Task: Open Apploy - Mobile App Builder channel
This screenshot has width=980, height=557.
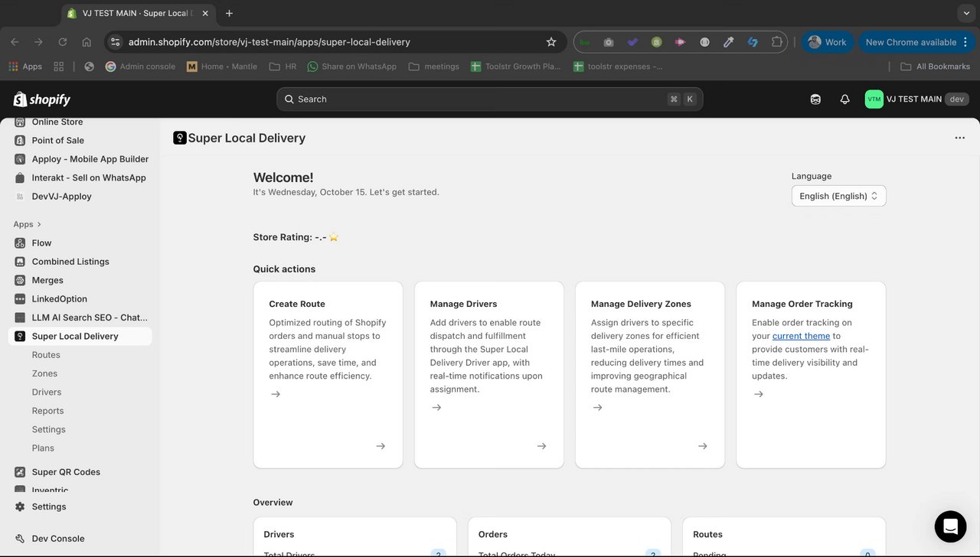Action: (90, 159)
